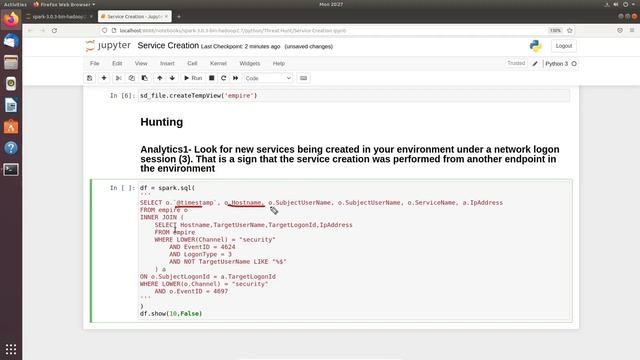
Task: Click the Python logo icon
Action: click(x=536, y=46)
